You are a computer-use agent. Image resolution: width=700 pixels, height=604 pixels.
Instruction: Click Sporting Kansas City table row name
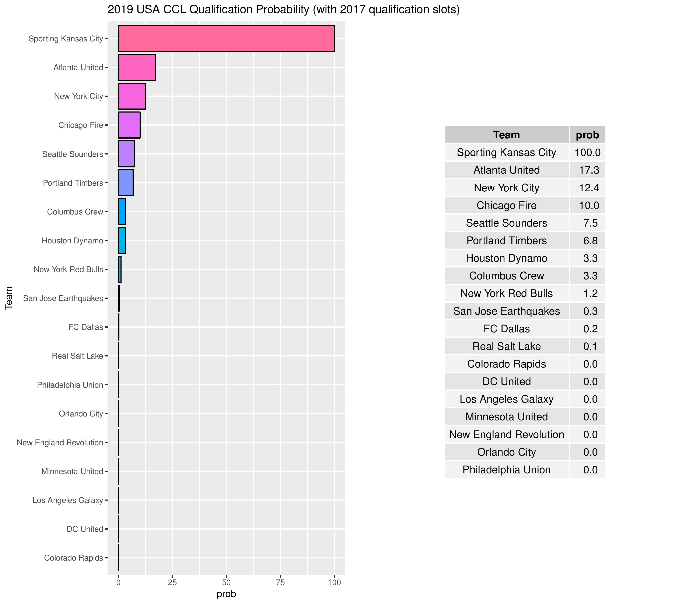point(506,153)
